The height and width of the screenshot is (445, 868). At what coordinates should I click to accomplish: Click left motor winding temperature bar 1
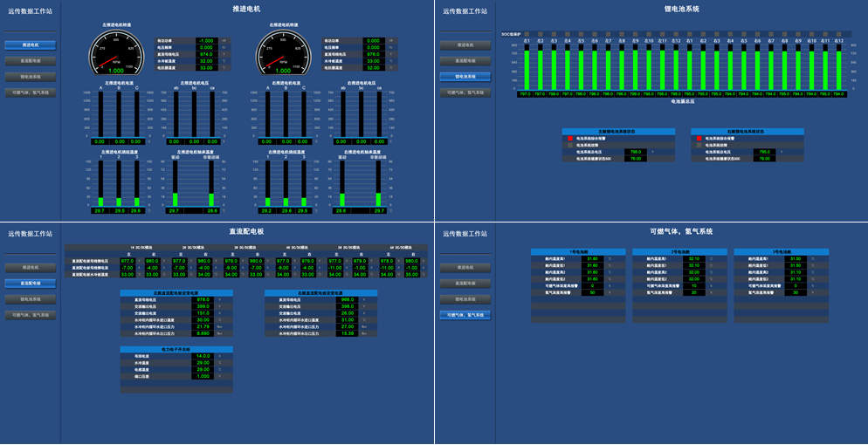pos(101,185)
